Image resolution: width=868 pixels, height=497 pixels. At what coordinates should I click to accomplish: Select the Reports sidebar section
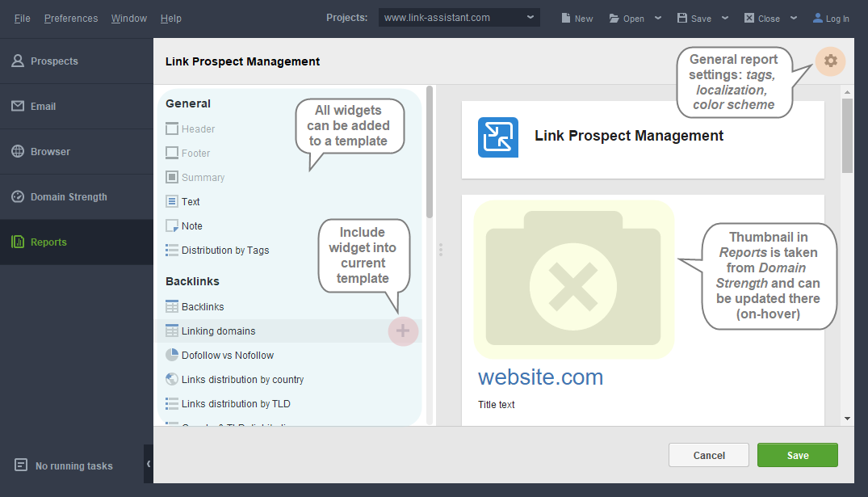tap(77, 242)
